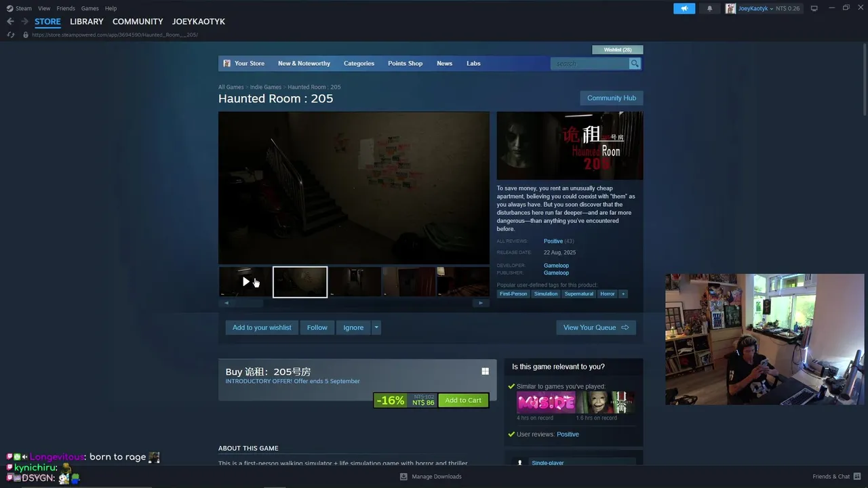Click the left arrow of the screenshot strip
868x488 pixels.
point(226,303)
